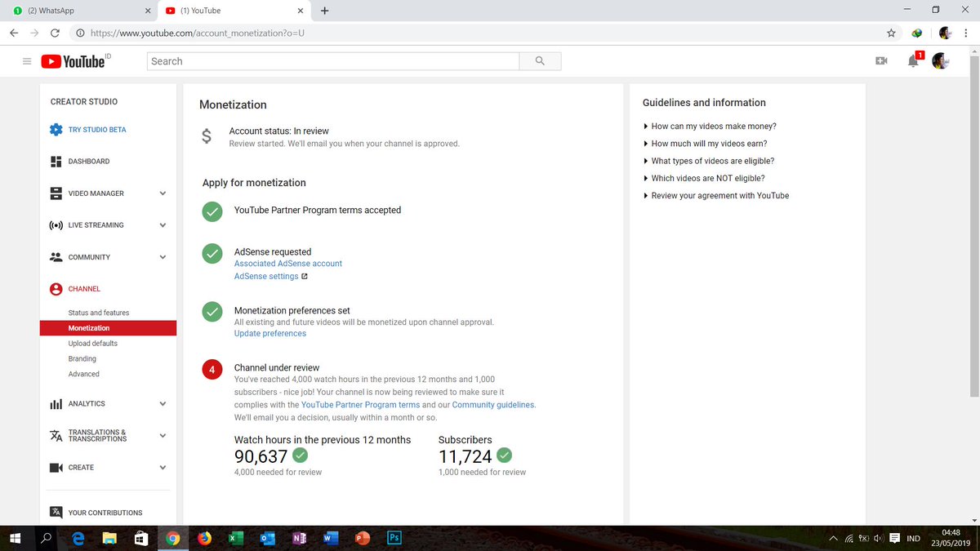980x551 pixels.
Task: Click the YouTube logo
Action: pos(73,61)
